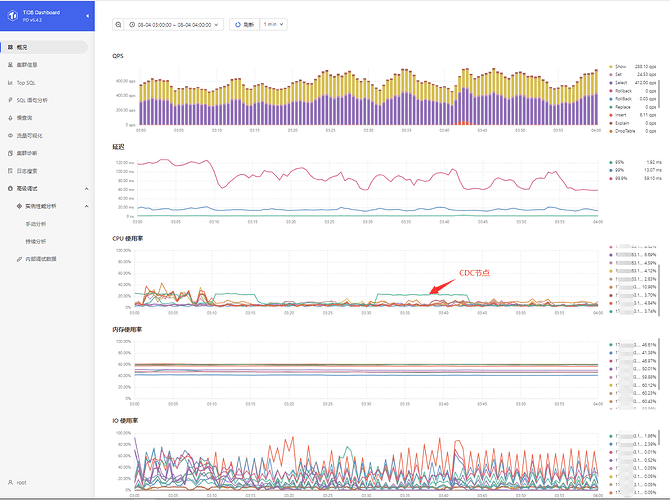Viewport: 670px width, 500px height.
Task: Open the time range picker dropdown
Action: 175,25
